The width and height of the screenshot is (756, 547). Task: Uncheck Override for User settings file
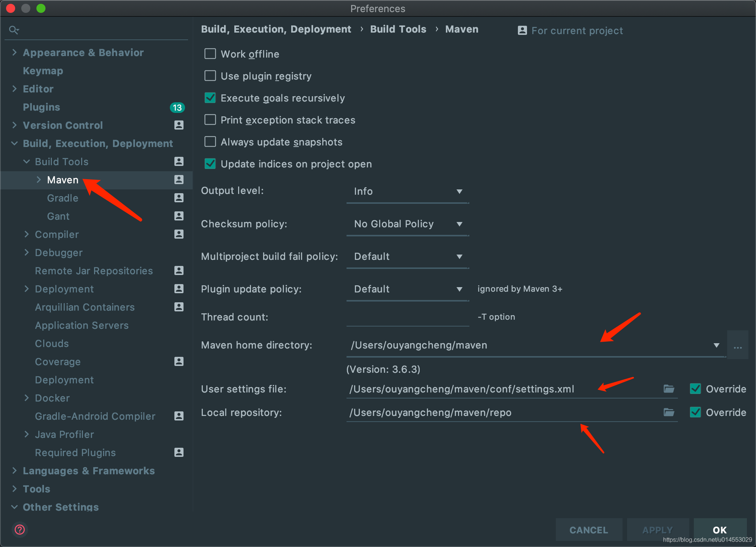[x=695, y=389]
